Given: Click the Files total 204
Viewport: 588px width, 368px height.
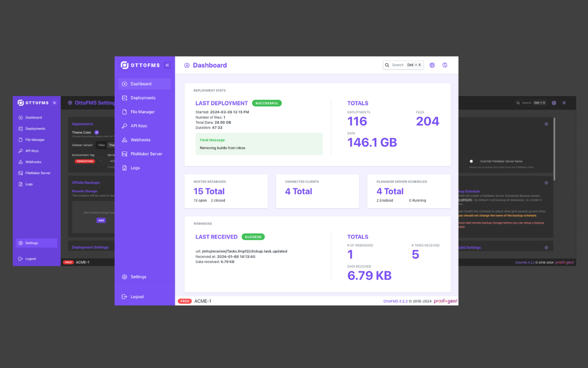Looking at the screenshot, I should click(x=428, y=121).
